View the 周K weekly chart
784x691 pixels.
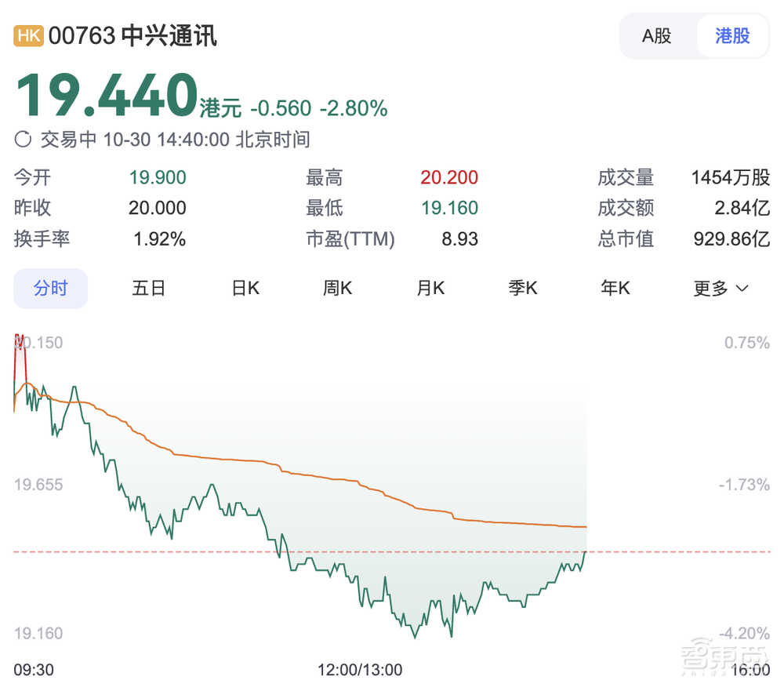pyautogui.click(x=337, y=288)
